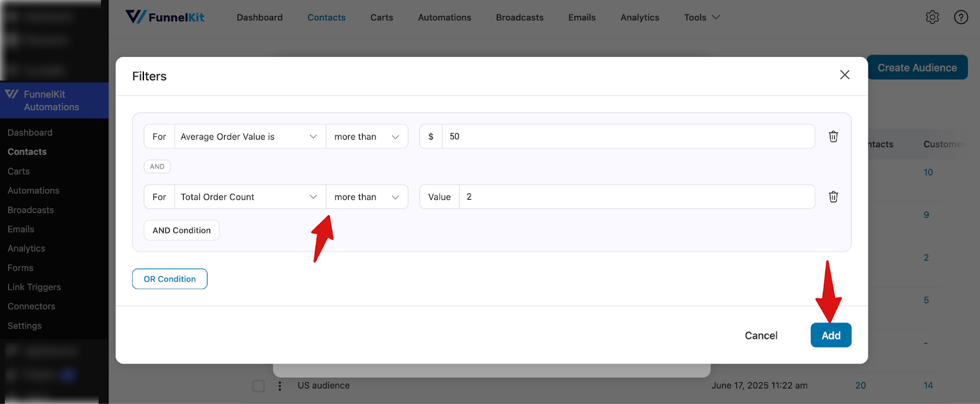The width and height of the screenshot is (980, 404).
Task: Delete the Average Order Value filter row
Action: pyautogui.click(x=833, y=137)
